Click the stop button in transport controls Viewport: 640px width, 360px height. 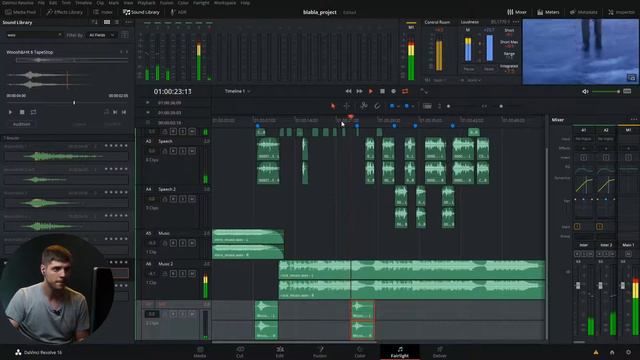pos(382,91)
